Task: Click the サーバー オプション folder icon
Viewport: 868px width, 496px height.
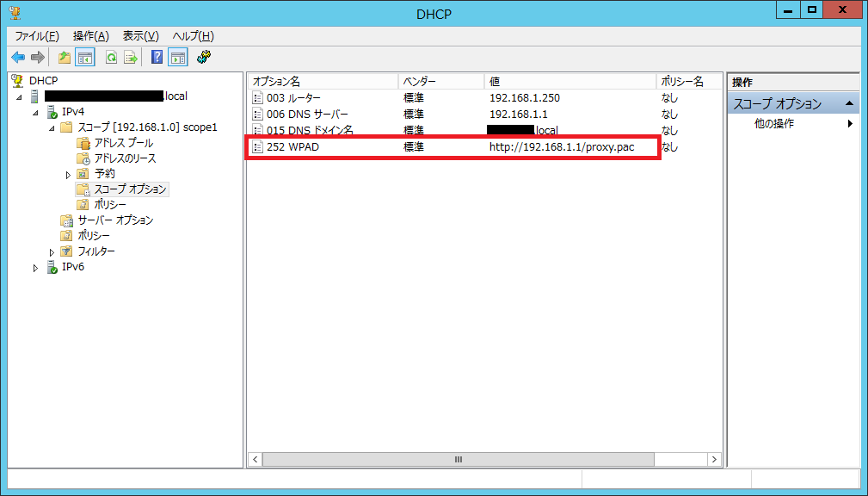Action: click(67, 220)
